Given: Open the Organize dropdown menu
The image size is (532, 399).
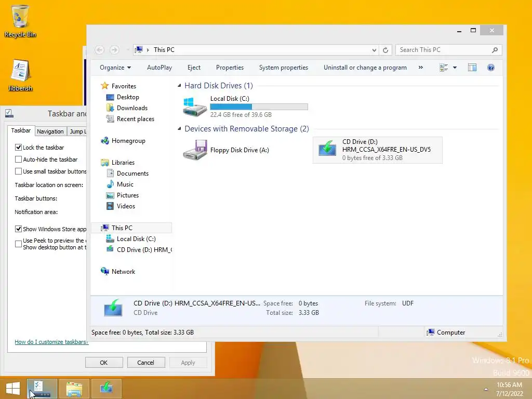Looking at the screenshot, I should click(115, 68).
